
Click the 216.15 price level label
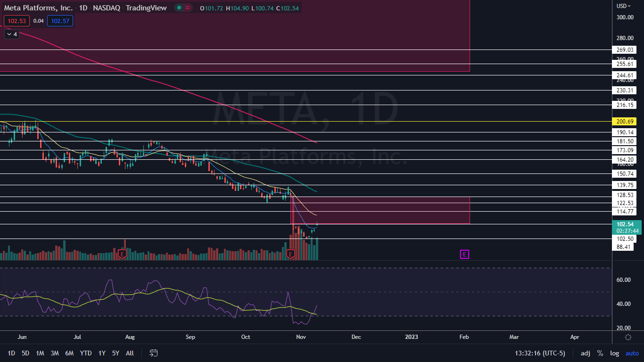(x=624, y=105)
